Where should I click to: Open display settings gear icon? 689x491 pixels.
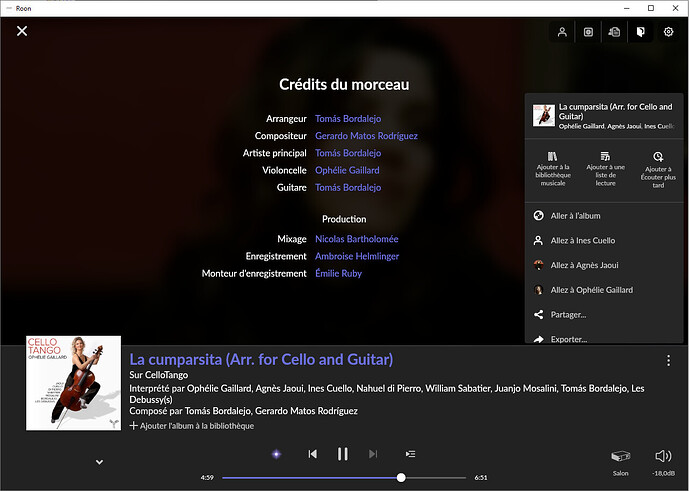668,32
